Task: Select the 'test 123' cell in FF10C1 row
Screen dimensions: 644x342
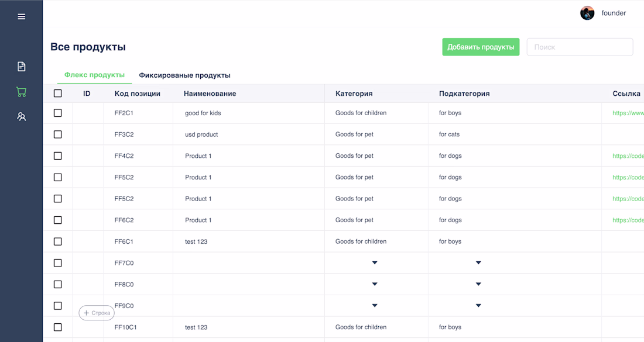Action: tap(196, 327)
